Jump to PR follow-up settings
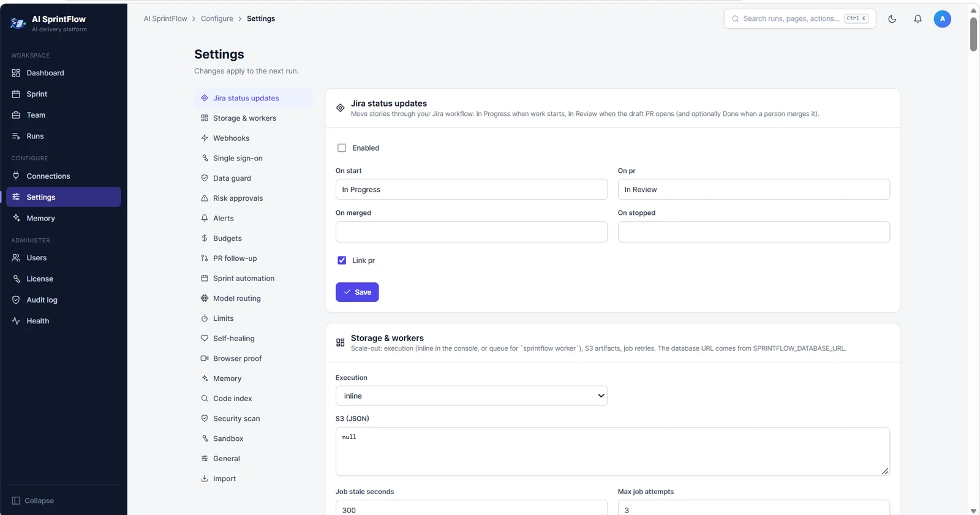Screen dimensions: 980x515 254,258
